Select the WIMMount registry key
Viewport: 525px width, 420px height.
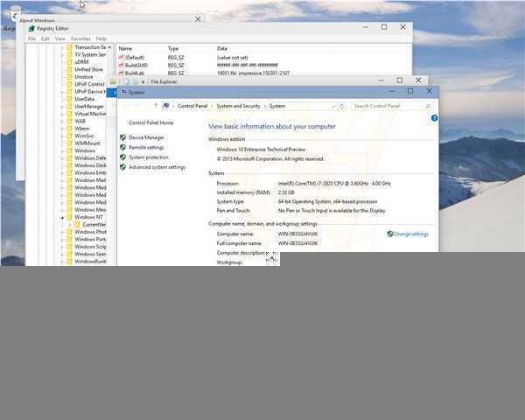coord(87,143)
